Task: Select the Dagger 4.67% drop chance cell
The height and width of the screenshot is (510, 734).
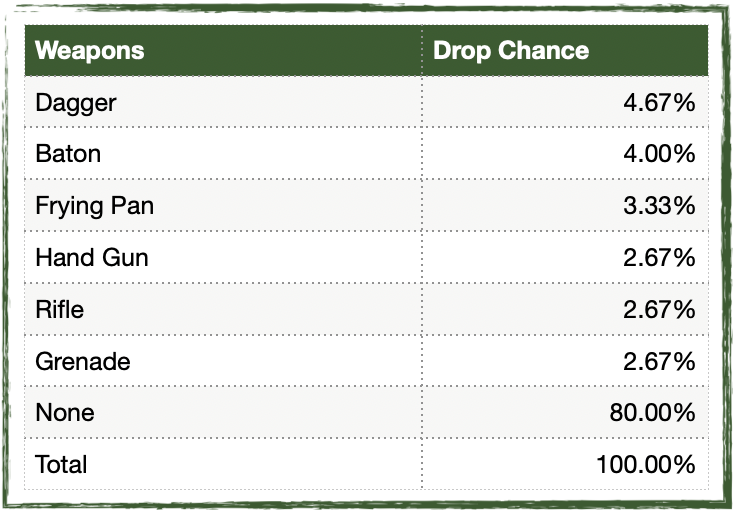Action: point(565,102)
